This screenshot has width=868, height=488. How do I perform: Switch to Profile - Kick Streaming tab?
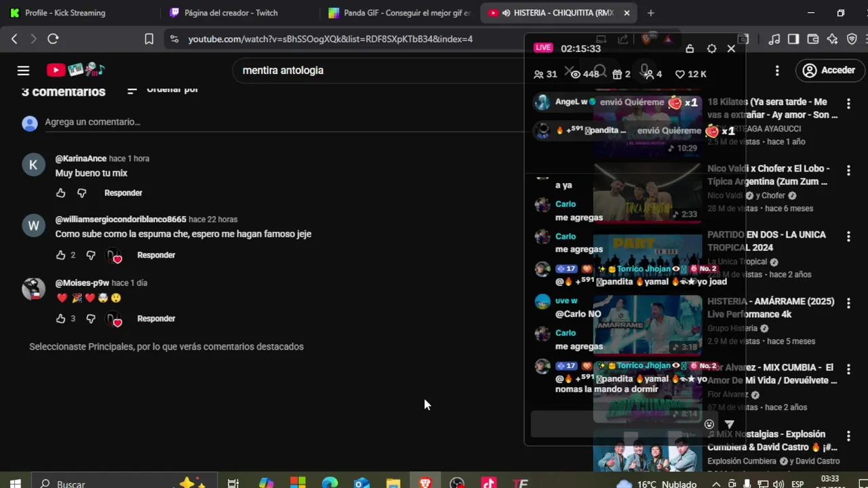[x=66, y=13]
